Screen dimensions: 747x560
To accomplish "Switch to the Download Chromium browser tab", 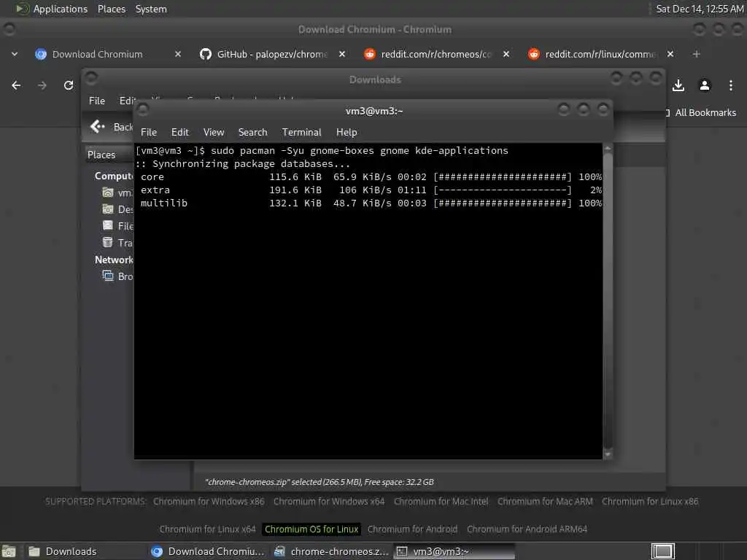I will 97,54.
